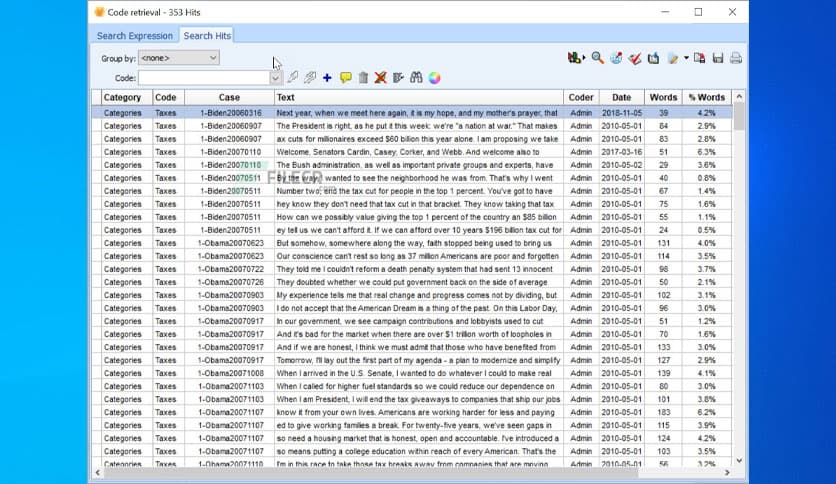Sort by the Words column header

click(x=663, y=98)
